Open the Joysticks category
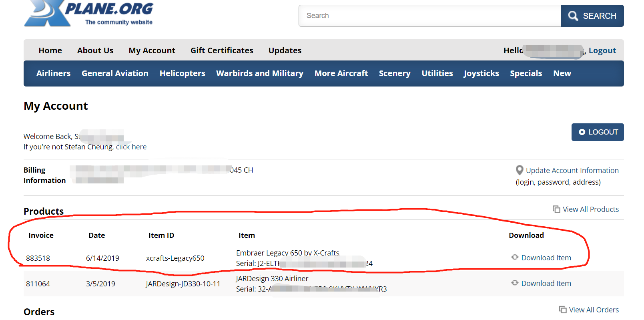The width and height of the screenshot is (644, 320). click(481, 73)
